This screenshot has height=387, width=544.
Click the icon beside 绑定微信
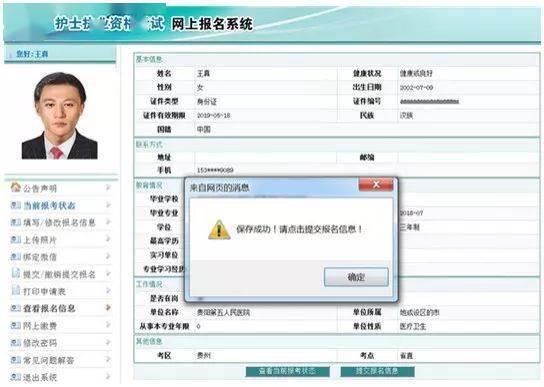tap(16, 257)
